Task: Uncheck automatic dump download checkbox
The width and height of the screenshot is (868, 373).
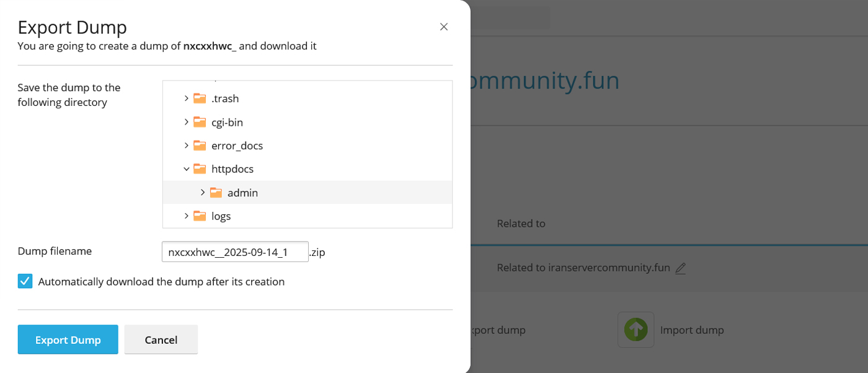Action: point(25,281)
